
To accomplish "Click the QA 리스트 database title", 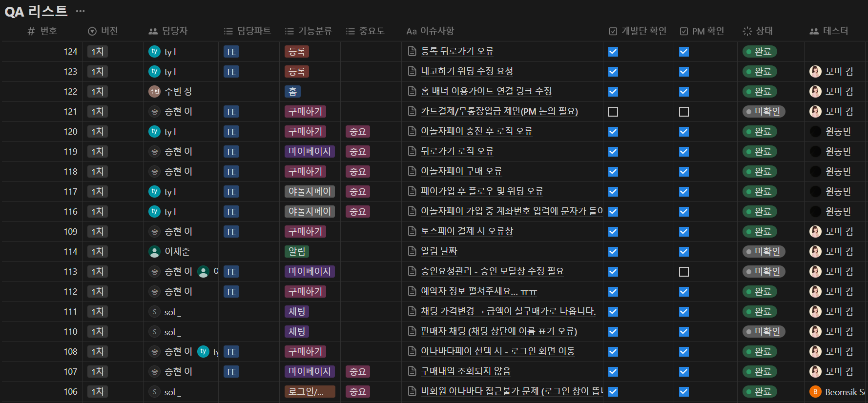I will 36,11.
